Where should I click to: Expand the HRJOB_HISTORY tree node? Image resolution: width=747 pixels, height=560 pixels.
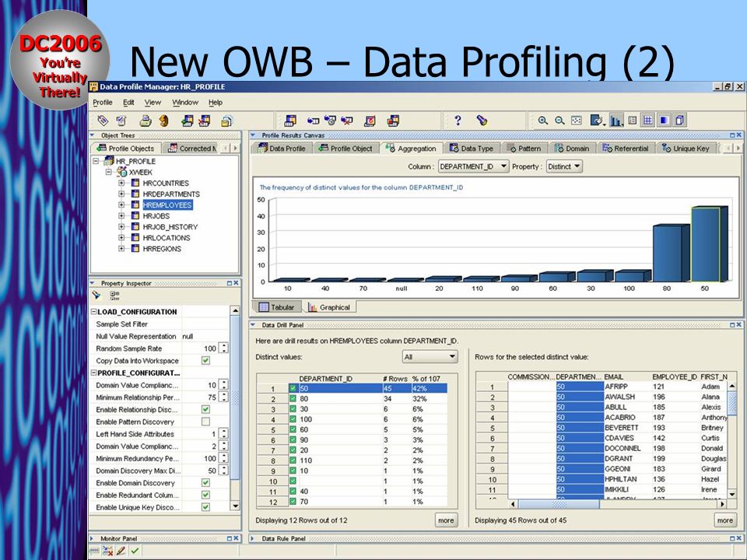[121, 226]
